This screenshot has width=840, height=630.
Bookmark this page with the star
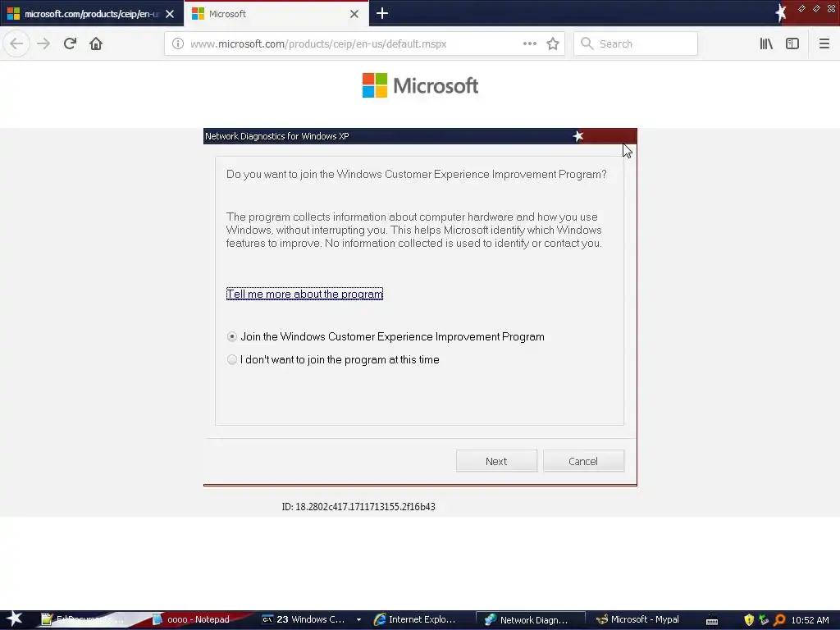point(553,43)
